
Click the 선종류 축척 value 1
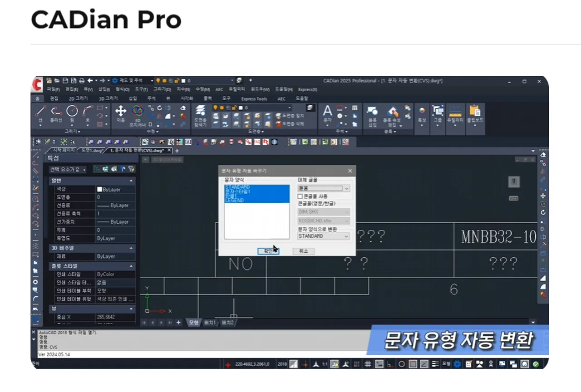115,214
